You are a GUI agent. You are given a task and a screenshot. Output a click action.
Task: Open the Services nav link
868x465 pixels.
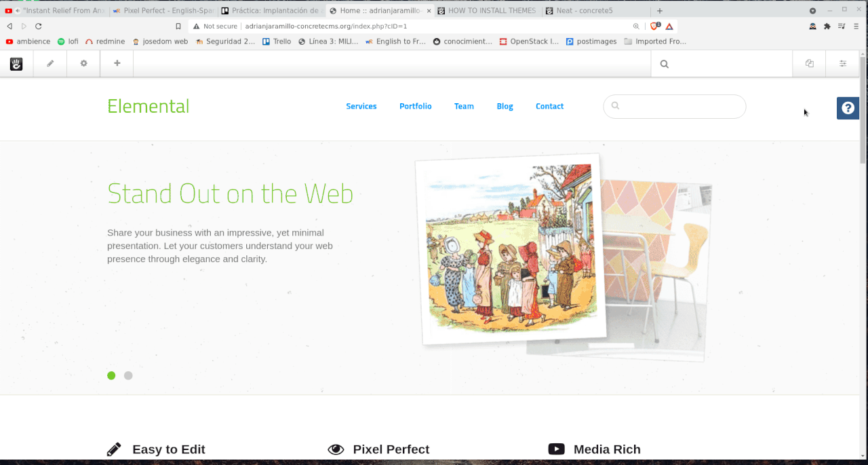(361, 107)
